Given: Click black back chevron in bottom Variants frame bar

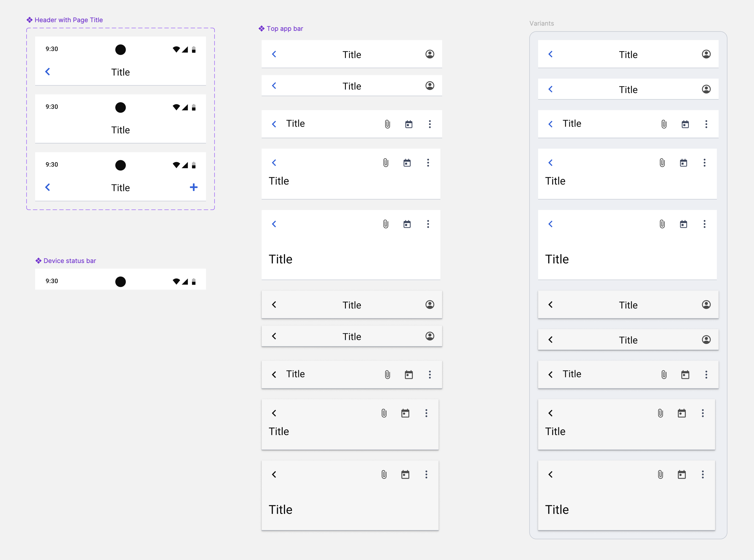Looking at the screenshot, I should point(550,474).
